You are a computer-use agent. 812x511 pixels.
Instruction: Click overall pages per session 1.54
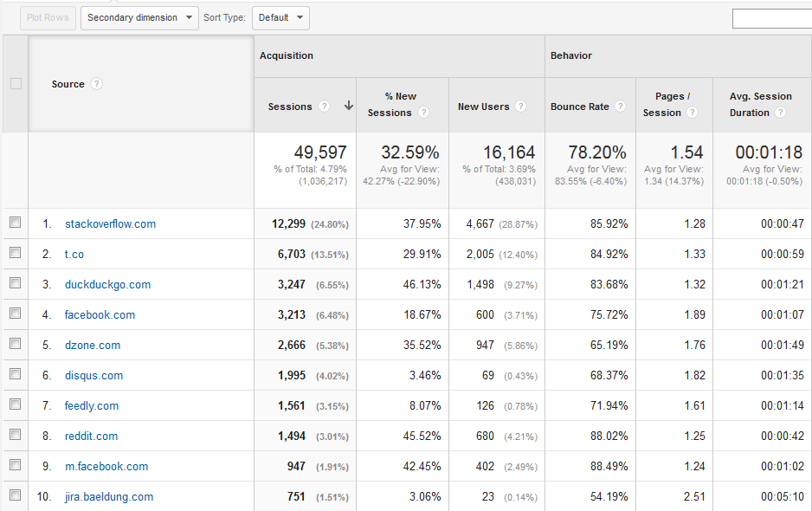click(686, 152)
